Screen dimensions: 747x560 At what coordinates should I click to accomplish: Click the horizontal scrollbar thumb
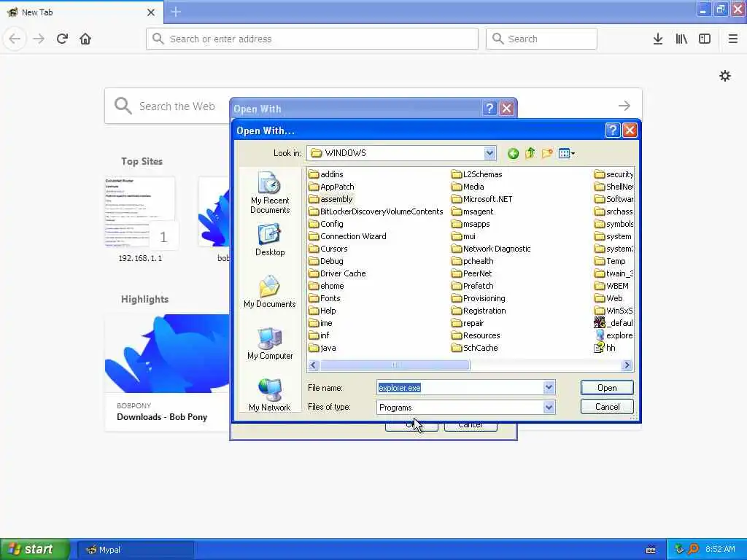click(395, 365)
